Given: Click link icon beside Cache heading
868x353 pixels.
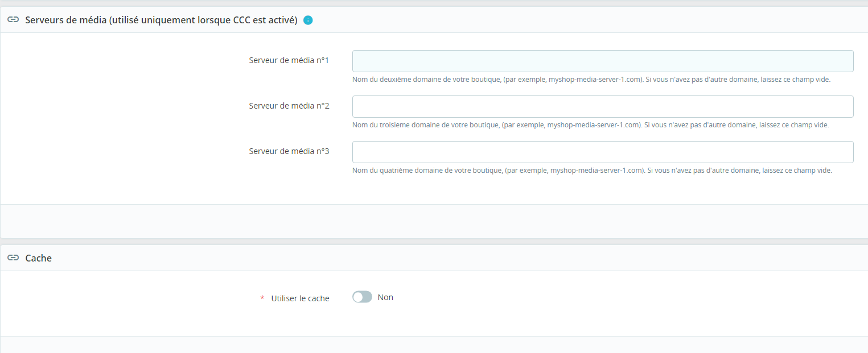Looking at the screenshot, I should pos(13,258).
